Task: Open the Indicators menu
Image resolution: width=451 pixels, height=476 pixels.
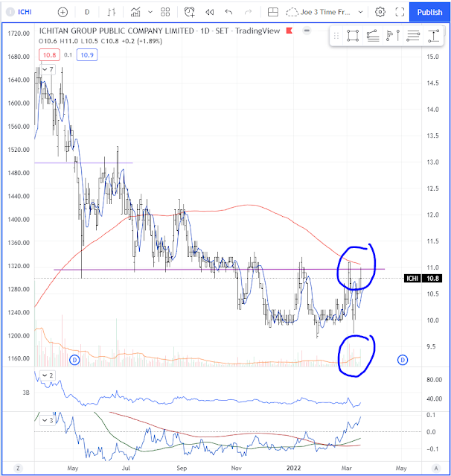Action: pos(135,12)
